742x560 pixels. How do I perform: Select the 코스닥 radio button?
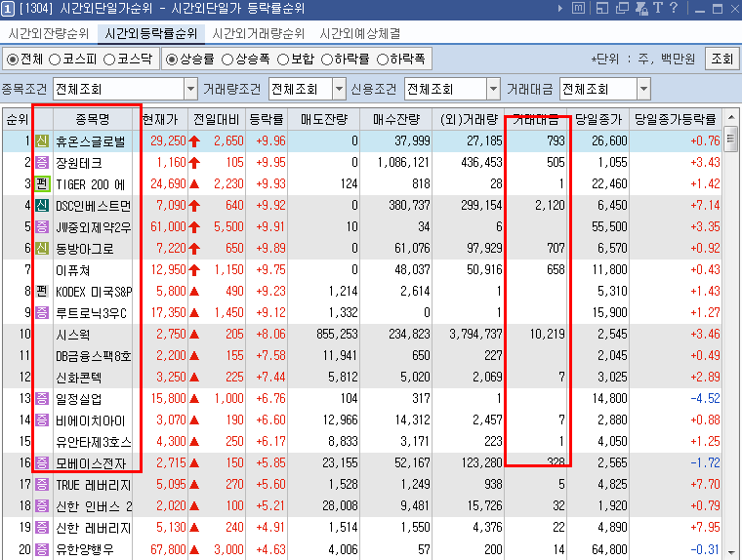[109, 60]
